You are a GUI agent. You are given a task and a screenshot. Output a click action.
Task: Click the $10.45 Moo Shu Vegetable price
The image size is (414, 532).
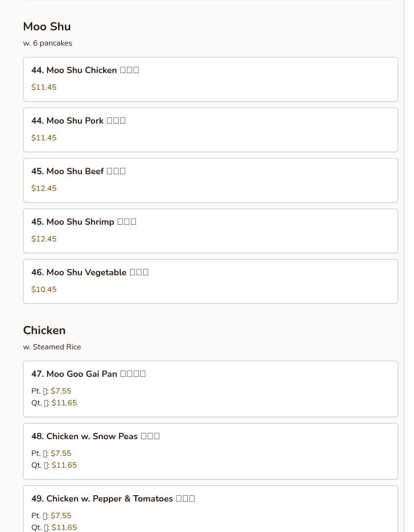pyautogui.click(x=44, y=290)
